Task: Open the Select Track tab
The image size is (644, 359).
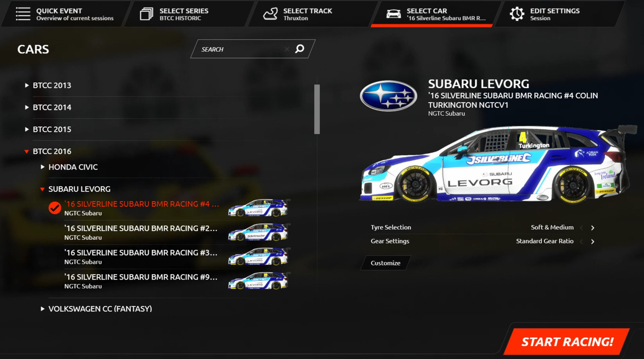Action: (x=312, y=14)
